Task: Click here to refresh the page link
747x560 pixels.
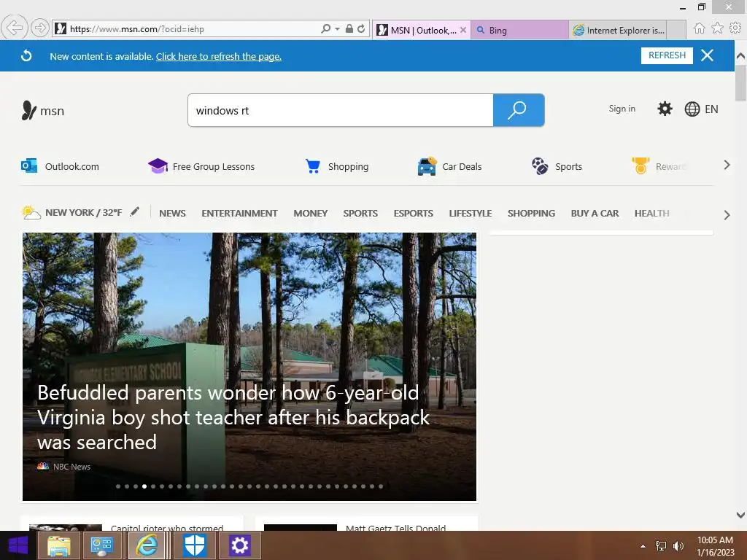Action: pyautogui.click(x=219, y=56)
